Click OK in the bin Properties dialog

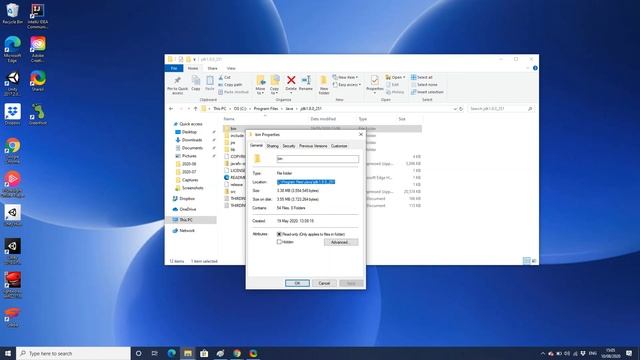point(297,283)
